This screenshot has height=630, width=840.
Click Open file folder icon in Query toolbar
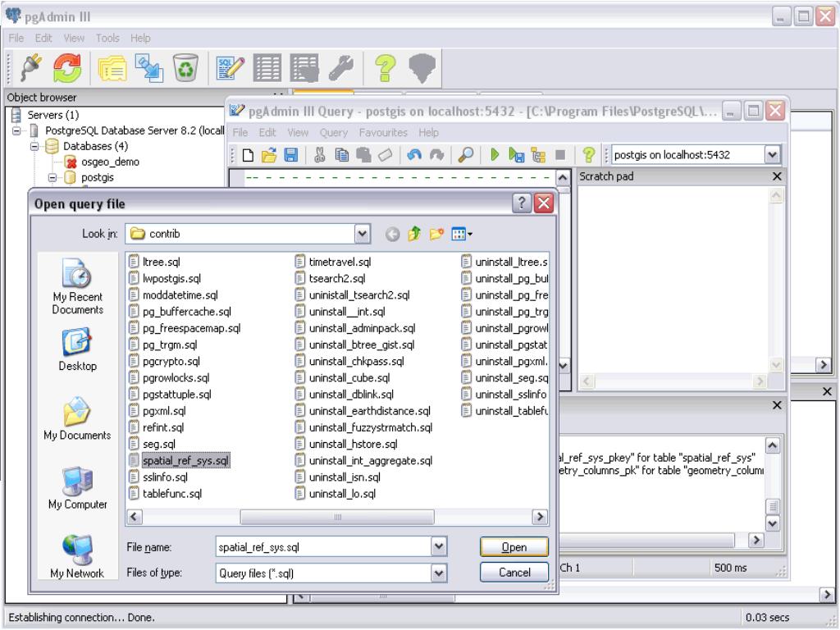[269, 155]
